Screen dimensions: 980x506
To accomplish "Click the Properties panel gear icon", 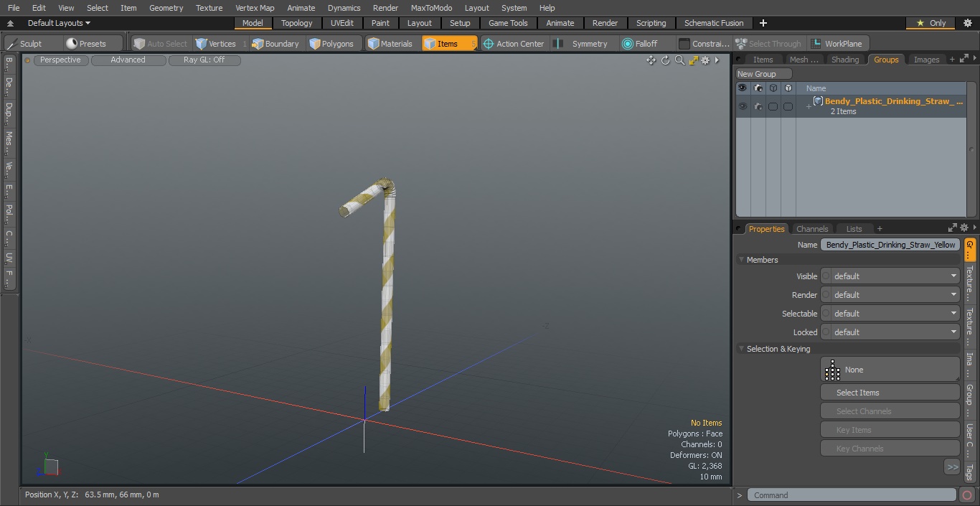I will [964, 228].
